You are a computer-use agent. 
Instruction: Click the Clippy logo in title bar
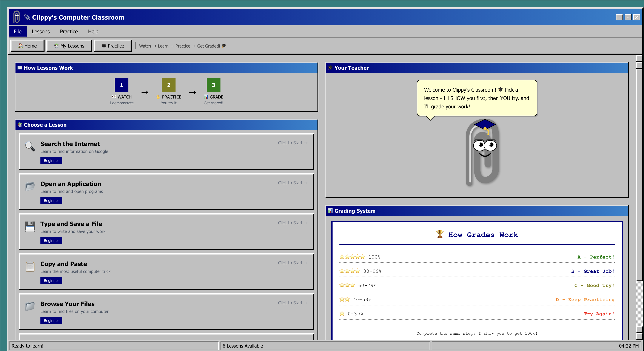click(x=17, y=17)
